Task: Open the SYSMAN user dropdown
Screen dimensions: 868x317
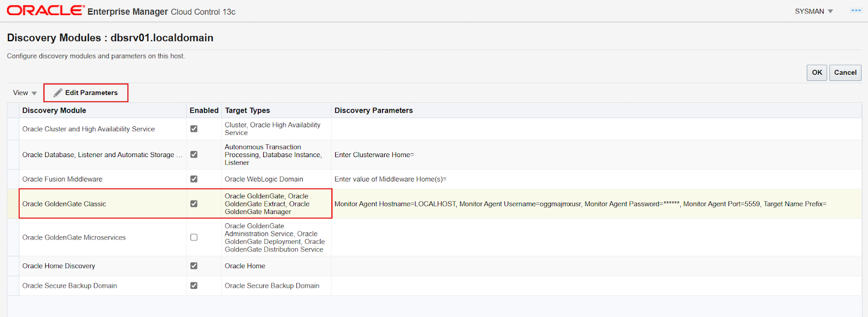Action: point(814,11)
